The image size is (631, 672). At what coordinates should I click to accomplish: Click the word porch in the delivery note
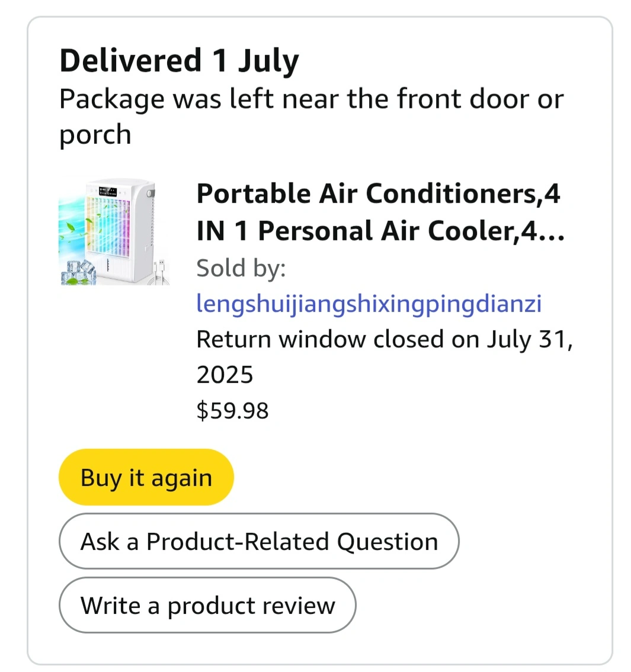95,135
